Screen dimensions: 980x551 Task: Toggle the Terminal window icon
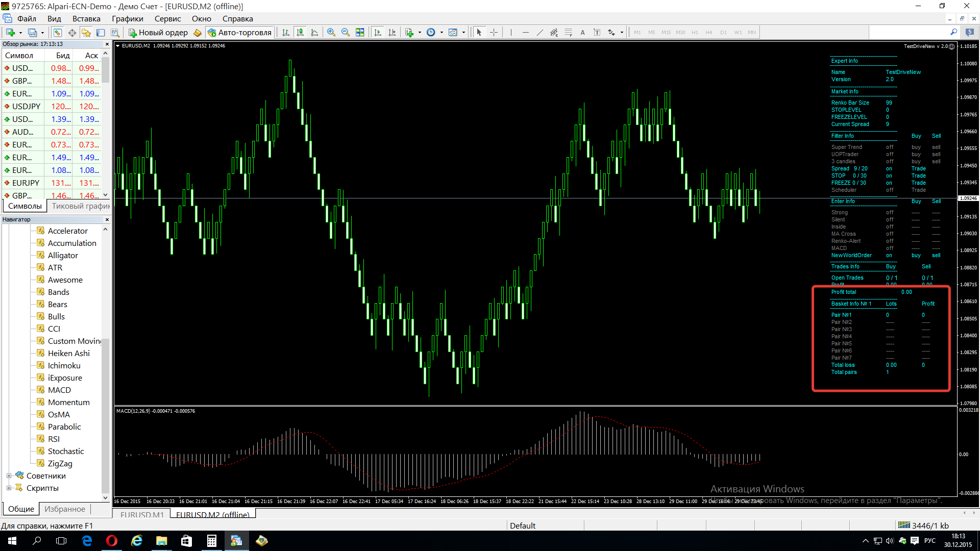pyautogui.click(x=101, y=32)
